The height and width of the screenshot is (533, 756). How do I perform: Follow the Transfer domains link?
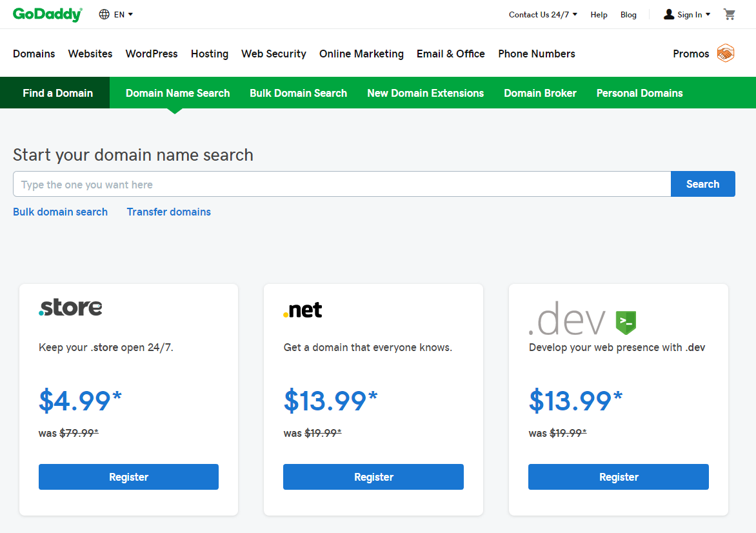tap(168, 212)
